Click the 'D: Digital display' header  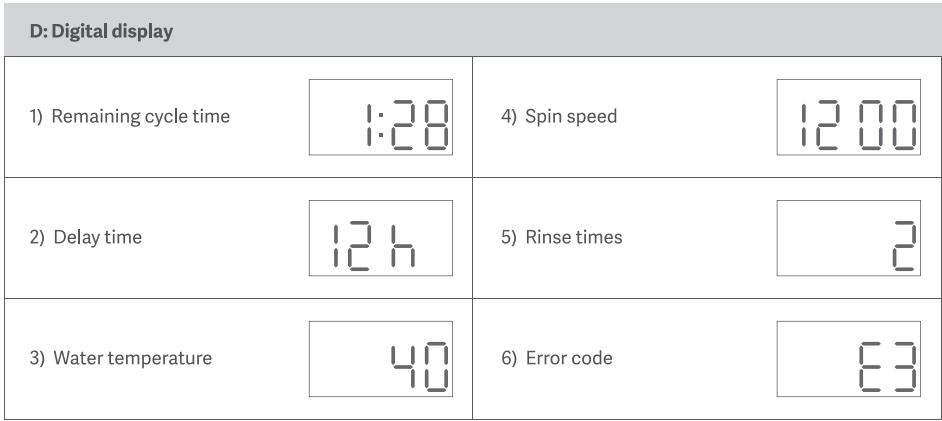tap(101, 31)
